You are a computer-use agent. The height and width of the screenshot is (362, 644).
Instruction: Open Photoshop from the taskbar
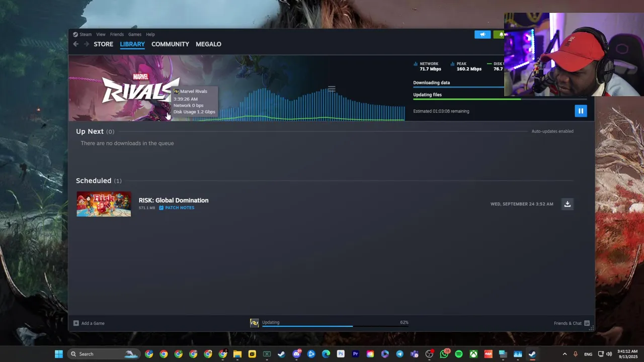point(341,354)
